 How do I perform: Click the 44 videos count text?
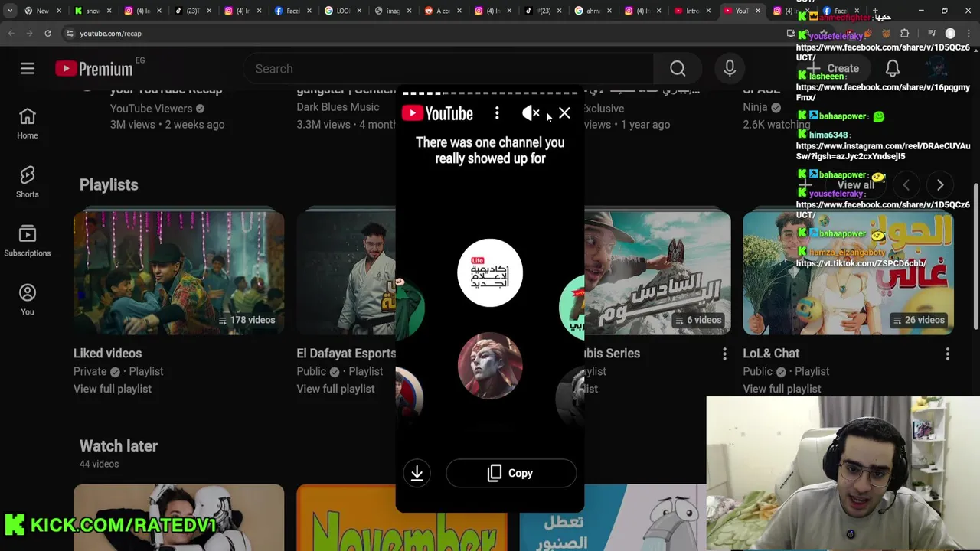pyautogui.click(x=100, y=464)
